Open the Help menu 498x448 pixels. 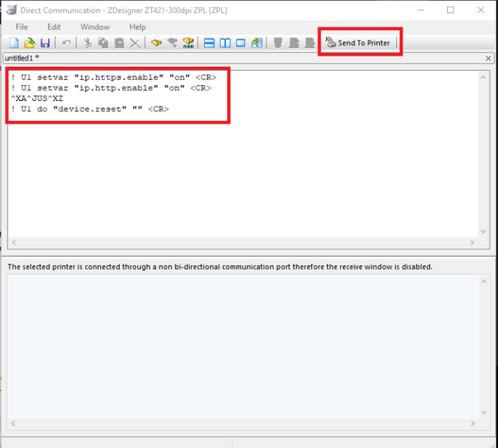[x=137, y=27]
